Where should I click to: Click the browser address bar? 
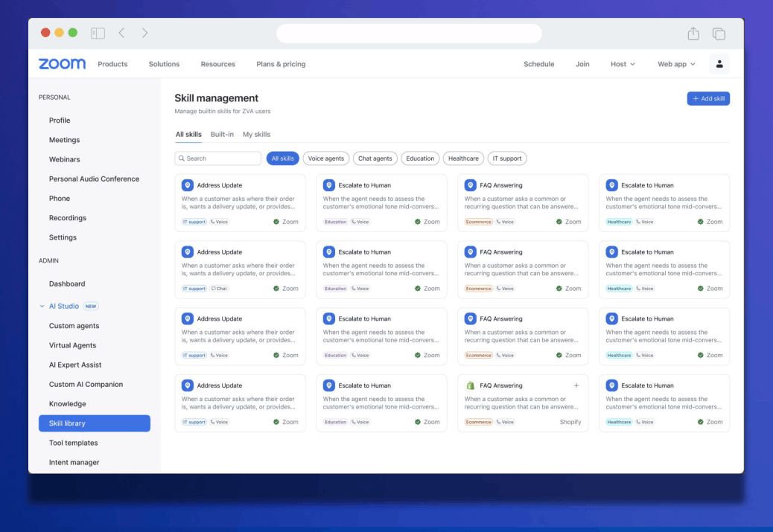[409, 33]
